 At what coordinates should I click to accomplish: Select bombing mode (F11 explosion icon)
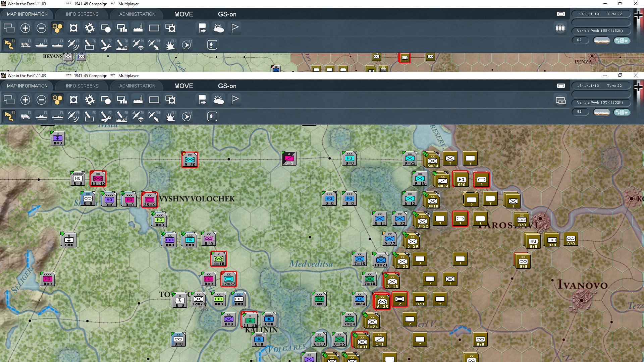(170, 116)
